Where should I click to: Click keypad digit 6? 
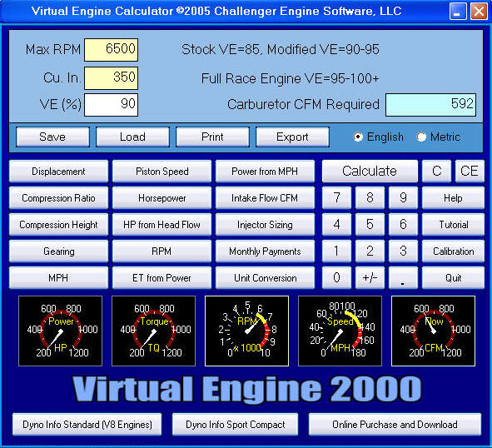tap(403, 225)
